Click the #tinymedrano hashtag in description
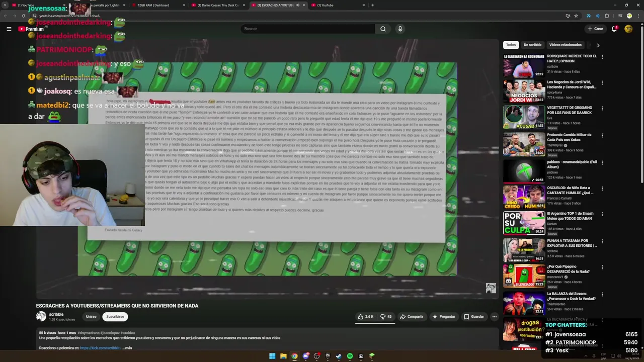 89,333
